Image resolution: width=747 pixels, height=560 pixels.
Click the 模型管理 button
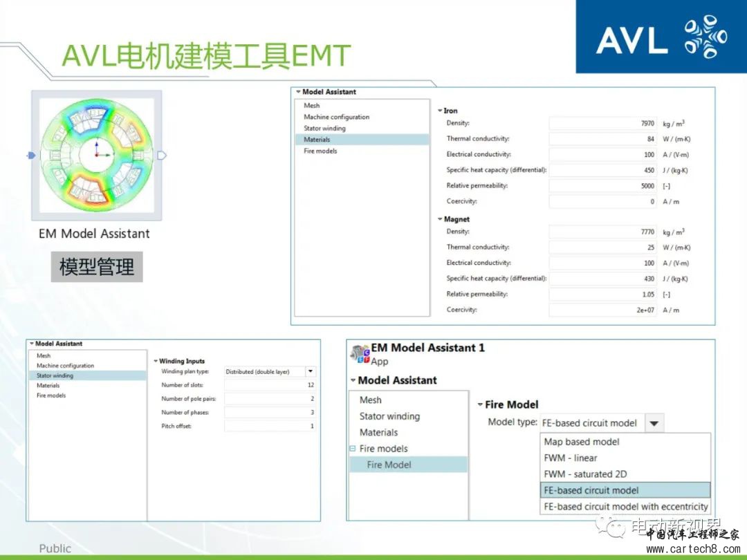click(97, 267)
